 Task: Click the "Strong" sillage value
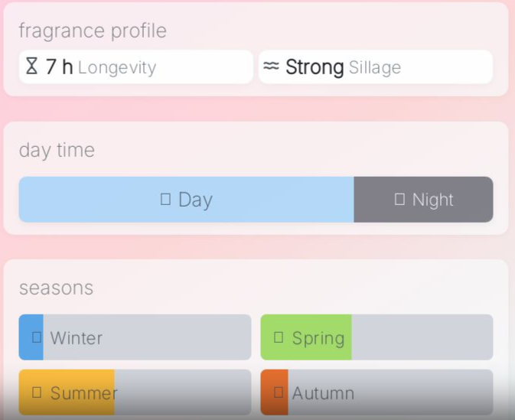pyautogui.click(x=315, y=67)
